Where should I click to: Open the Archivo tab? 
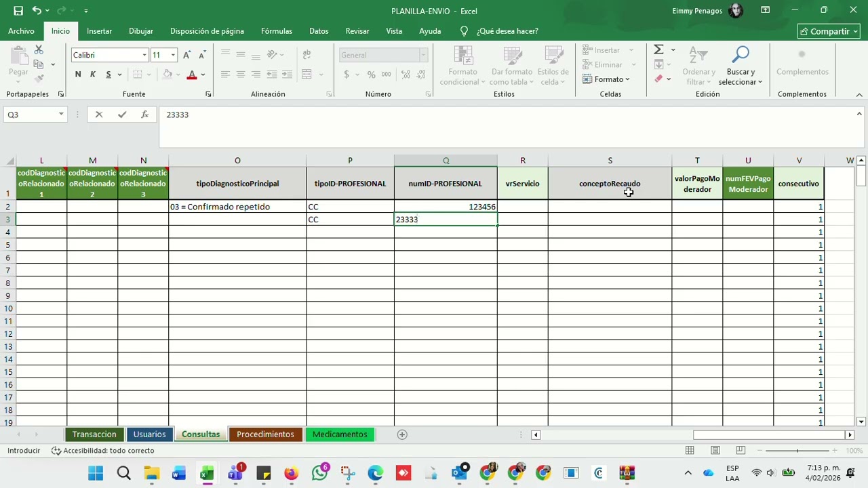(x=21, y=31)
